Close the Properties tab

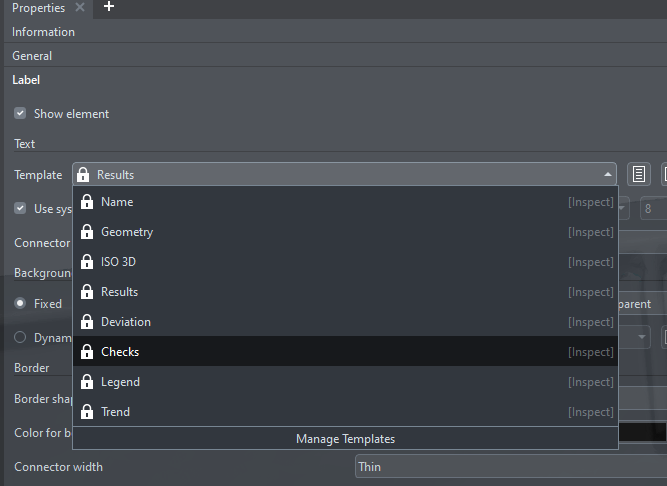click(x=80, y=7)
